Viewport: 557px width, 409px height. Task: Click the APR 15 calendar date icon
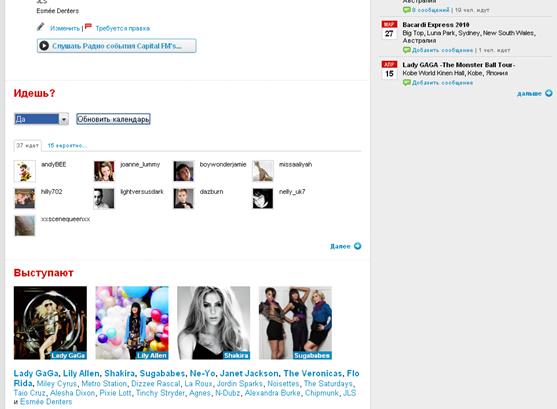click(389, 70)
